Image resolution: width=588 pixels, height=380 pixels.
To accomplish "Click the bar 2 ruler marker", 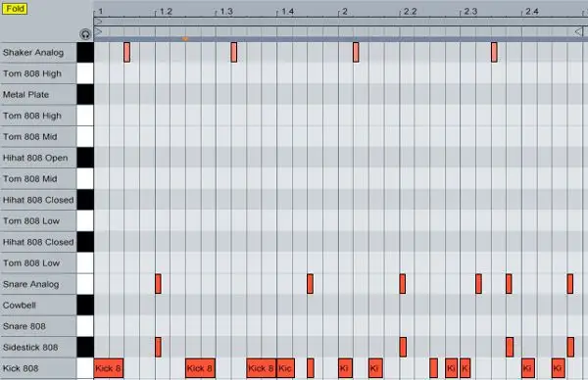I will pos(345,12).
